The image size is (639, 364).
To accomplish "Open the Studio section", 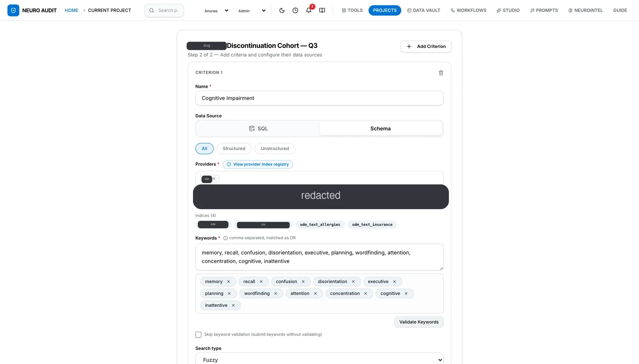I will pyautogui.click(x=508, y=10).
